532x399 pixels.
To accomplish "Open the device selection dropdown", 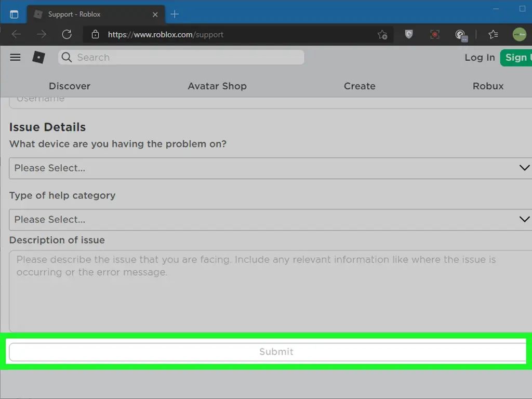I will click(270, 168).
